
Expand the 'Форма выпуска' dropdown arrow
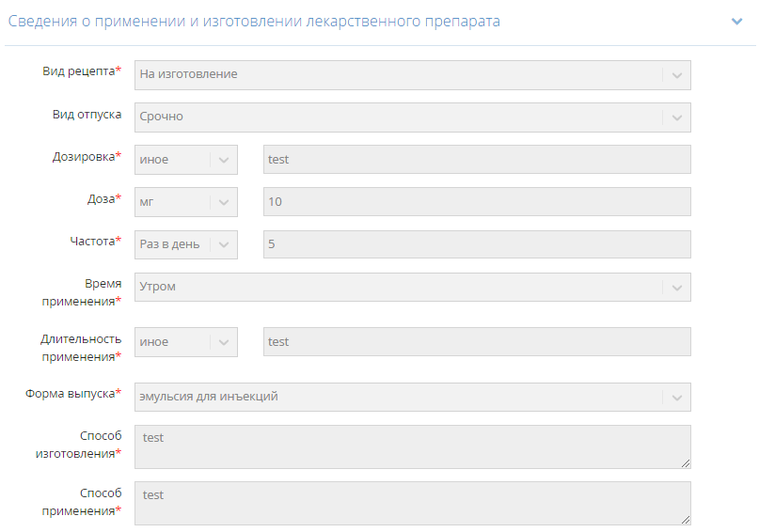(676, 398)
